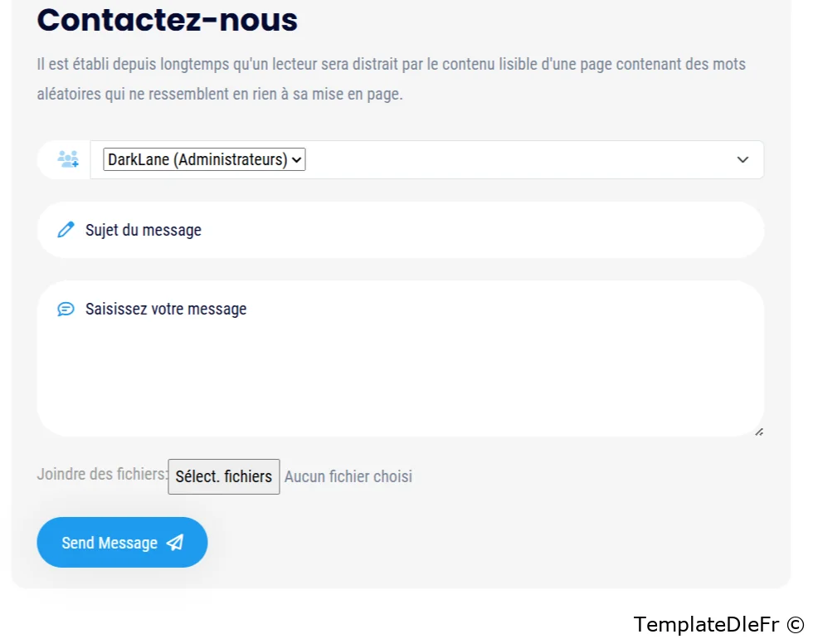Click the group users icon beside recipient selector

[x=68, y=159]
